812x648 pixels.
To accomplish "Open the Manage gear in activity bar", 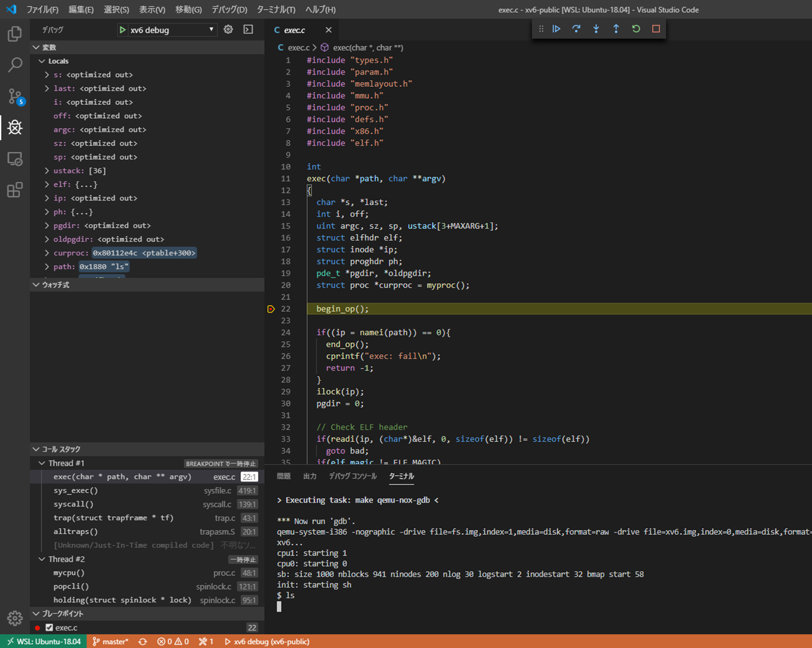I will coord(15,618).
